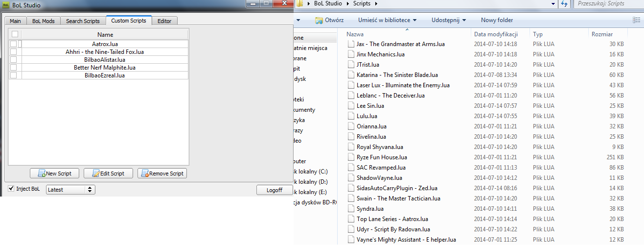Expand breadcrumb arrow after BoL Studio folder
This screenshot has height=248, width=644.
point(348,4)
